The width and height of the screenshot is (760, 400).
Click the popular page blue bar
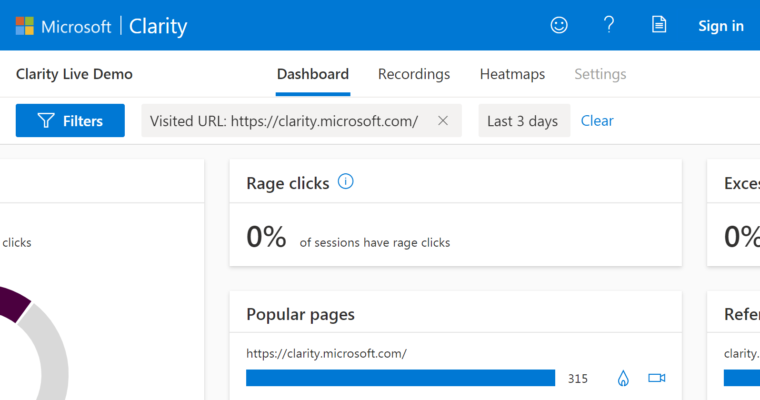click(400, 378)
